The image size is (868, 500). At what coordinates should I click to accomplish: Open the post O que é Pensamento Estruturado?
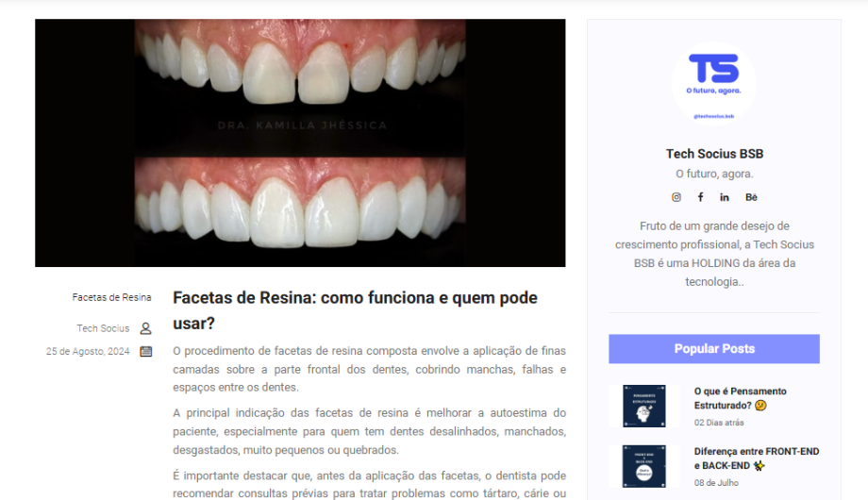click(740, 398)
